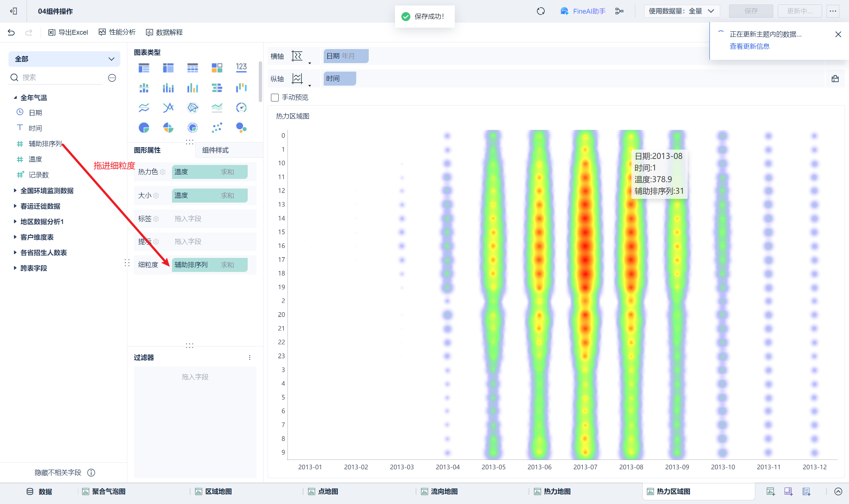Open the heat color settings gear
This screenshot has height=504, width=849.
(x=163, y=172)
